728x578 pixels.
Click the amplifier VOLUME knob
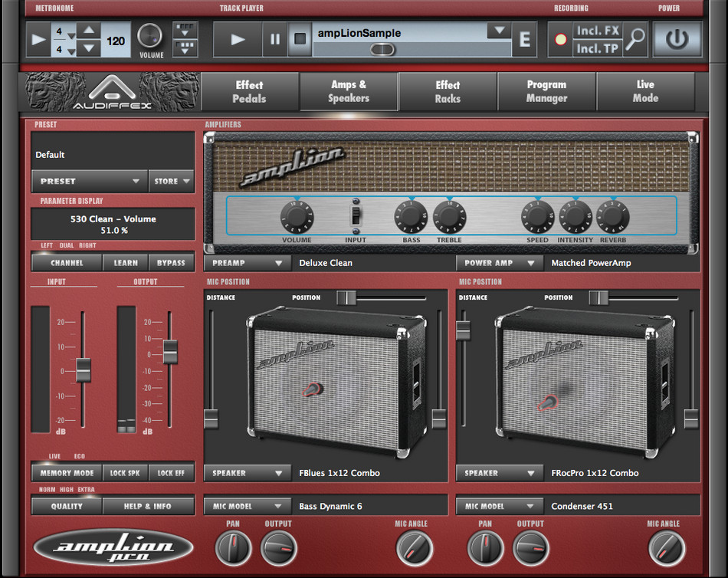pyautogui.click(x=297, y=217)
